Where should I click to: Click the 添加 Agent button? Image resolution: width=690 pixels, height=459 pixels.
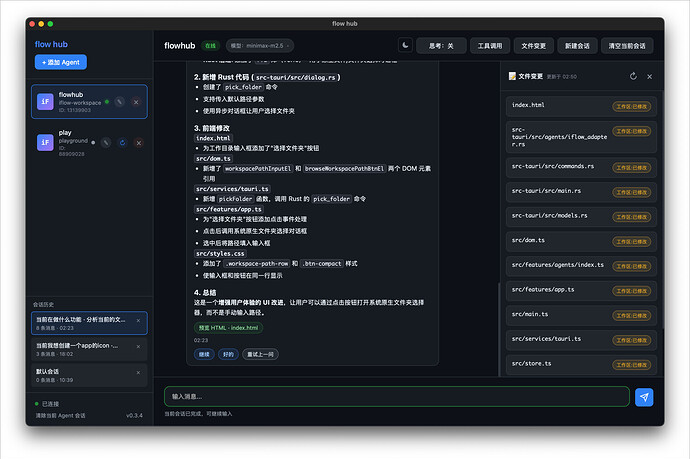pos(61,63)
